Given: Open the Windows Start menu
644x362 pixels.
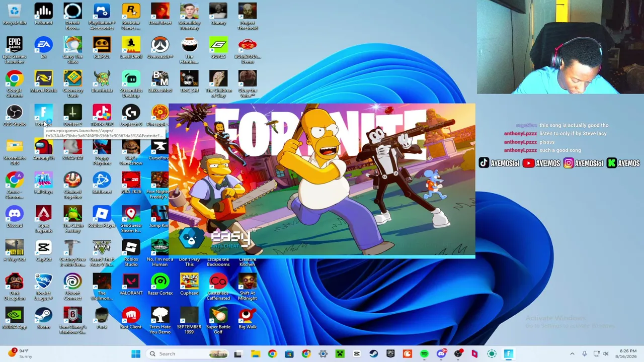Looking at the screenshot, I should click(x=136, y=353).
